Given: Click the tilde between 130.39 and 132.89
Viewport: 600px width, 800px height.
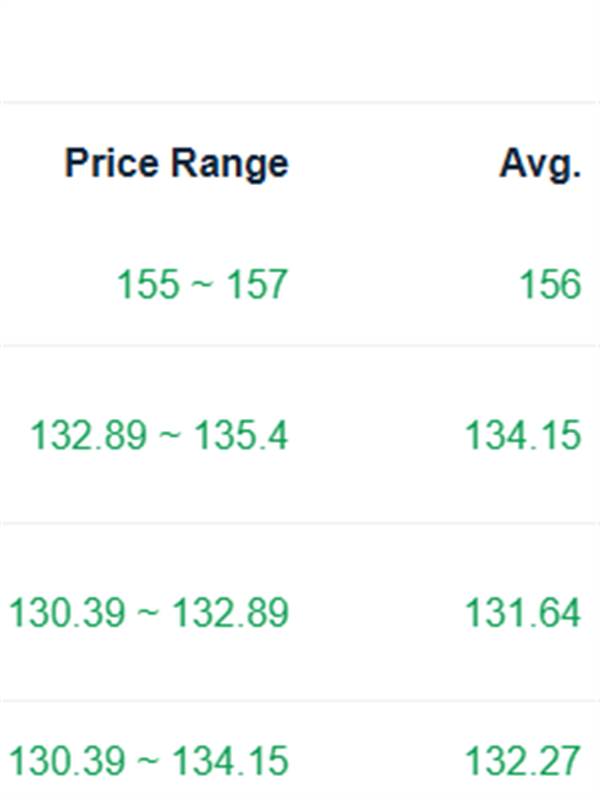Looking at the screenshot, I should (x=146, y=613).
